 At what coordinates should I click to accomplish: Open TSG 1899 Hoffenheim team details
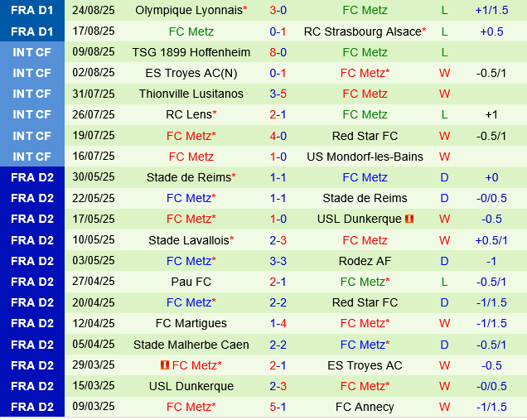[x=191, y=52]
